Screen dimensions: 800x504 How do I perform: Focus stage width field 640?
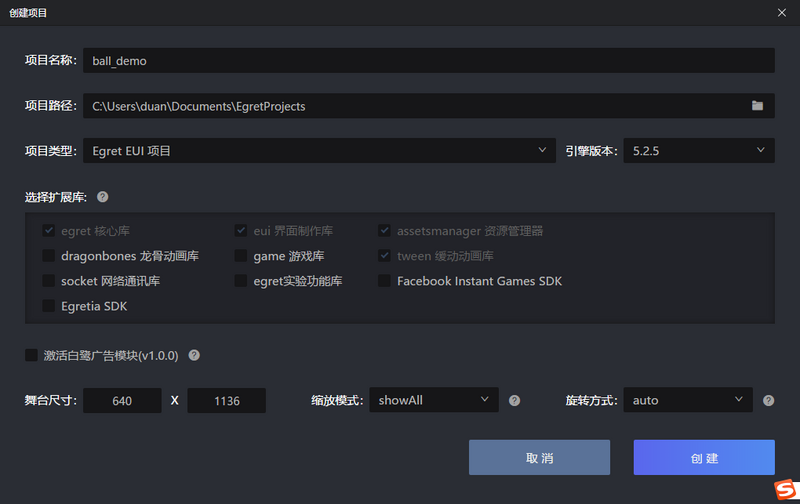coord(122,400)
